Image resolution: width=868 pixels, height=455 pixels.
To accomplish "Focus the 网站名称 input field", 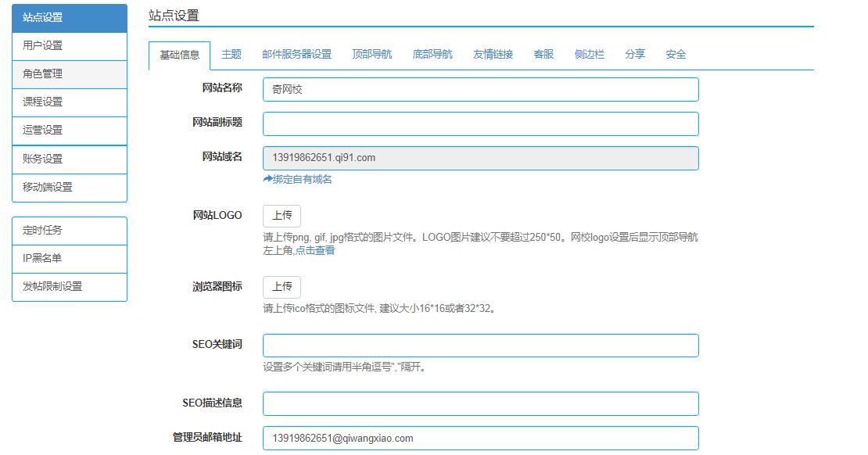I will (x=480, y=90).
